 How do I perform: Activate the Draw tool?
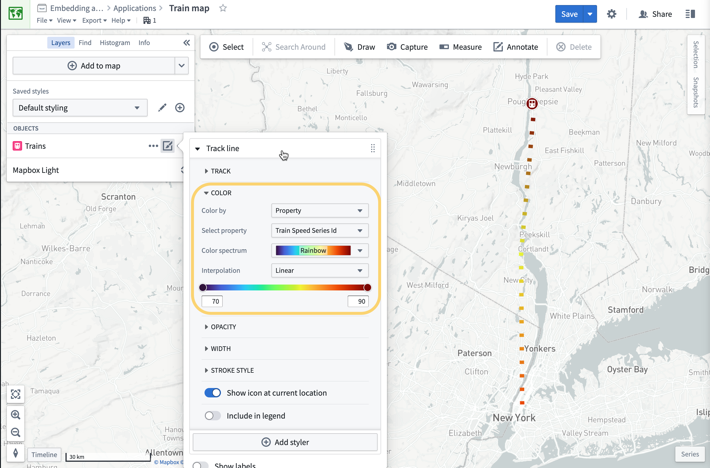click(x=360, y=47)
